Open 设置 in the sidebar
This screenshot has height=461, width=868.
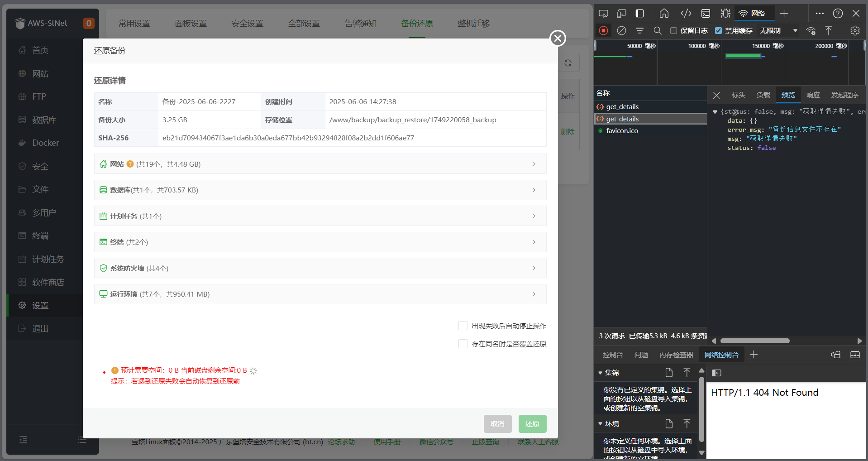coord(45,306)
